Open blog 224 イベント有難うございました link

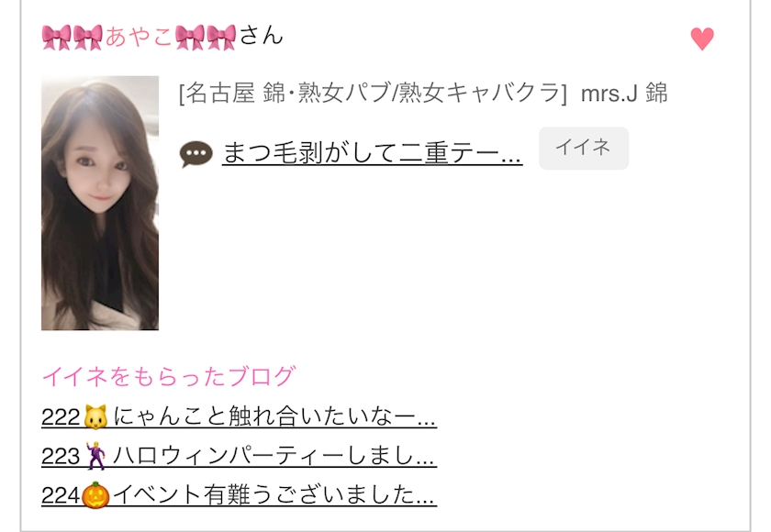point(239,494)
